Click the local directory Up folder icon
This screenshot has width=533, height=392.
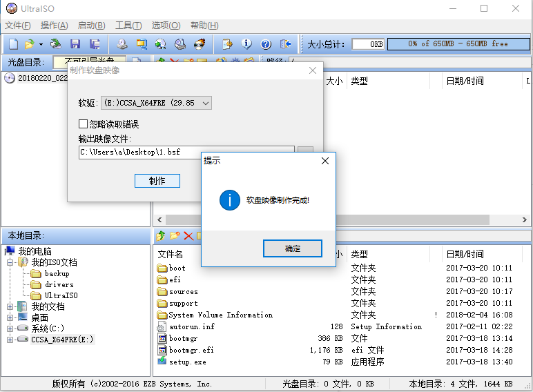coord(161,236)
